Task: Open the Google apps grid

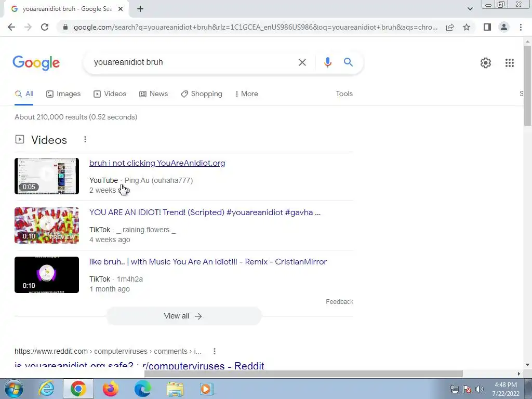Action: pyautogui.click(x=509, y=63)
